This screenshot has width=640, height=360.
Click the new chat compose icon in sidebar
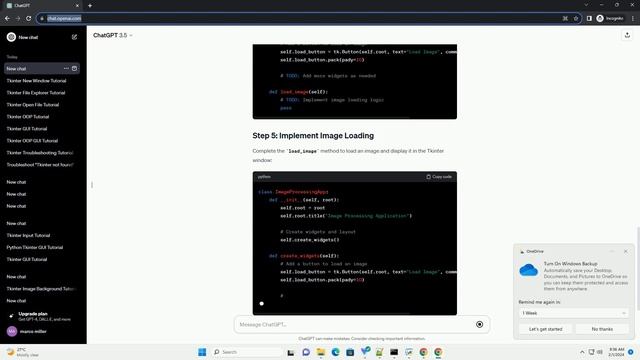pyautogui.click(x=74, y=37)
